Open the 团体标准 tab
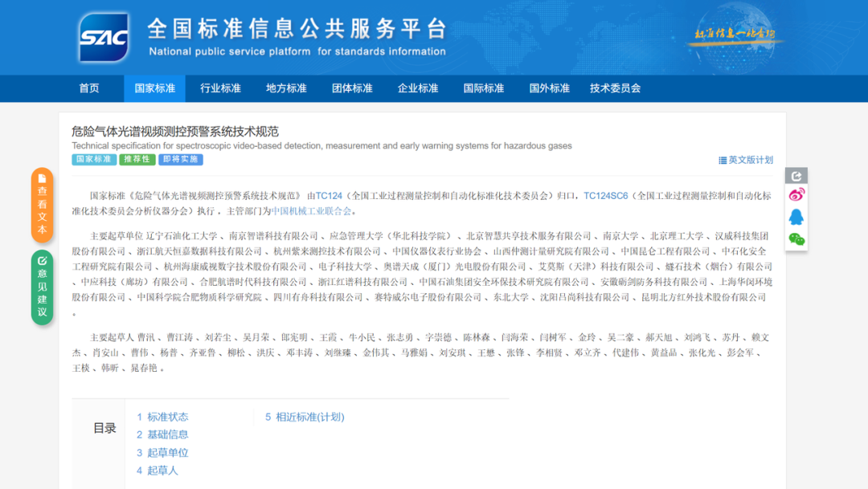Screen dimensions: 868x489 (x=352, y=88)
